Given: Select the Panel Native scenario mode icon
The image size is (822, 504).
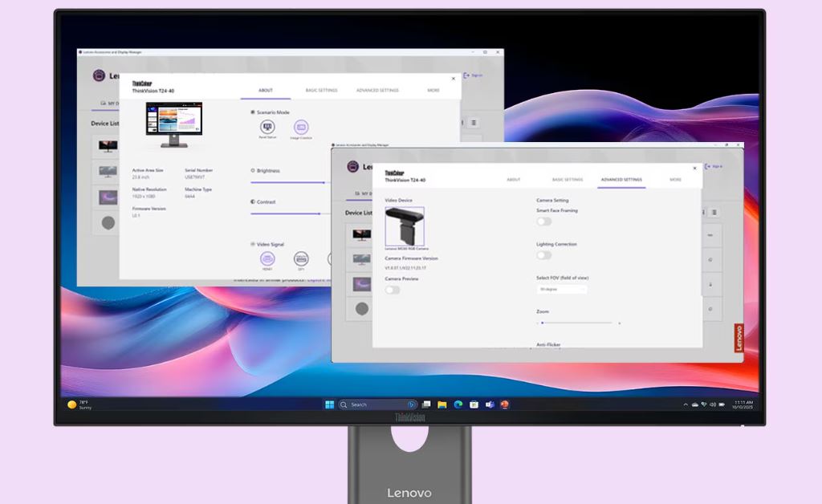Looking at the screenshot, I should [267, 127].
